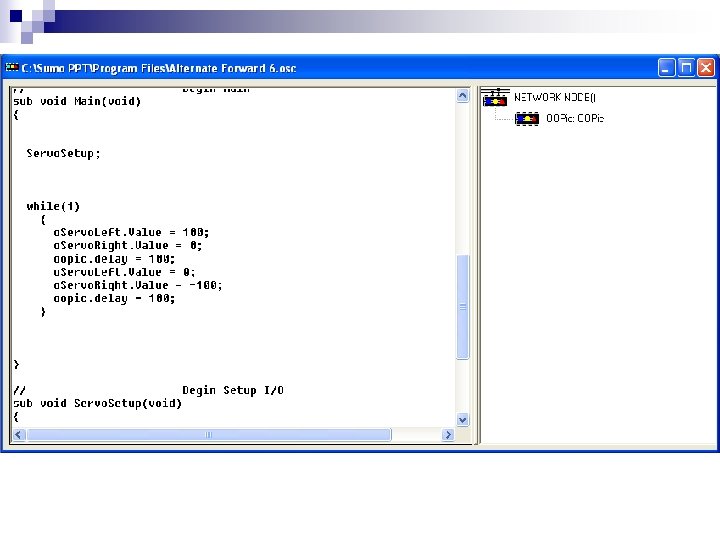Minimize the Alternate Forward 6.osc window
This screenshot has width=720, height=540.
coord(666,68)
